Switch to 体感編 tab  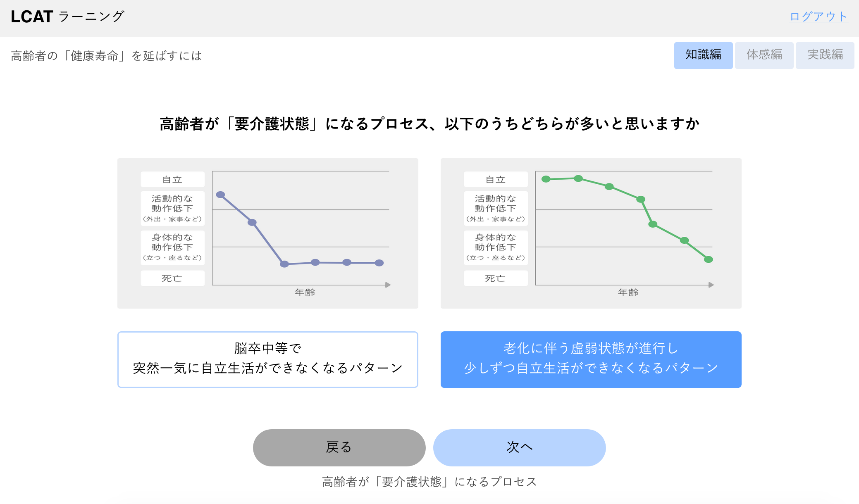764,55
